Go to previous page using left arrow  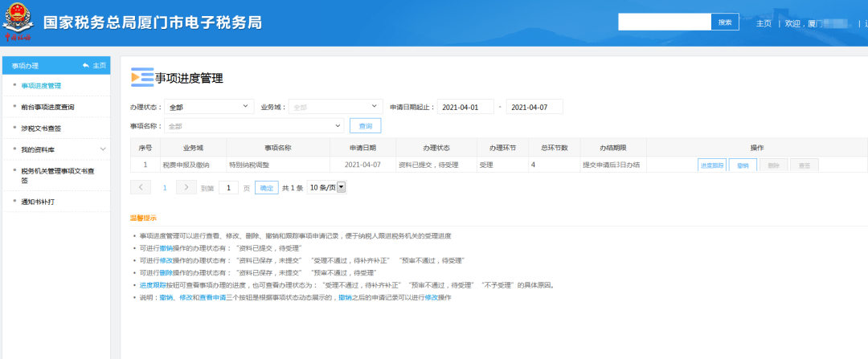click(141, 187)
